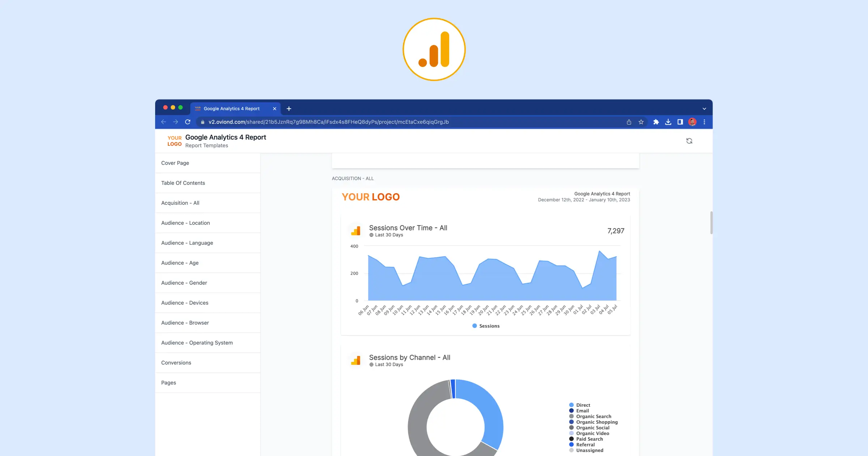Open the Conversions section
Image resolution: width=868 pixels, height=456 pixels.
click(x=208, y=363)
